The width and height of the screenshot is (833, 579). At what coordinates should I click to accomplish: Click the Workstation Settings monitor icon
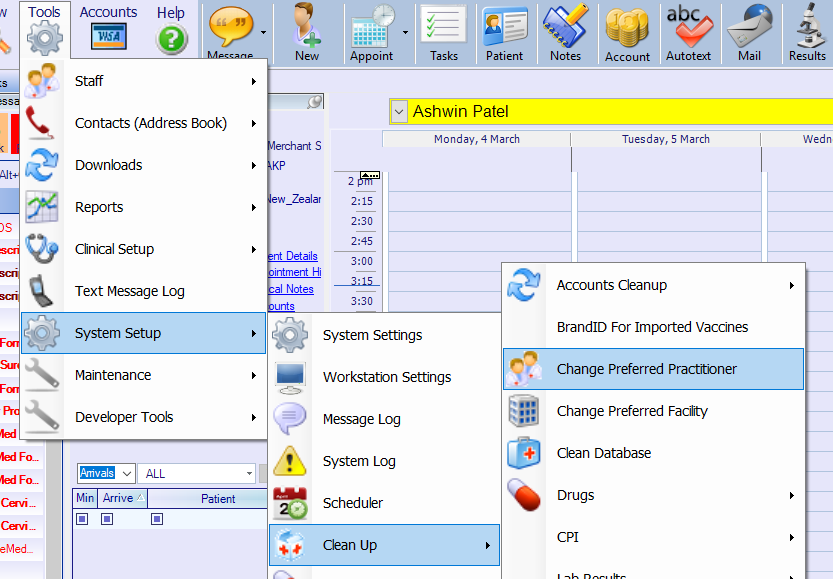(290, 377)
